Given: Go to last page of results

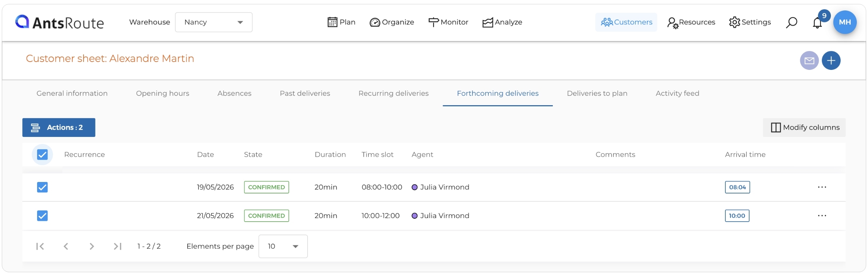Looking at the screenshot, I should coord(117,246).
